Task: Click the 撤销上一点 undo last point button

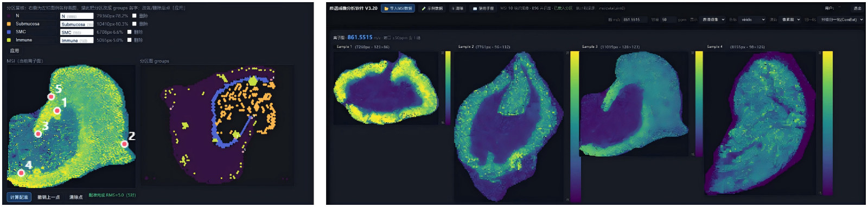Action: [x=49, y=197]
